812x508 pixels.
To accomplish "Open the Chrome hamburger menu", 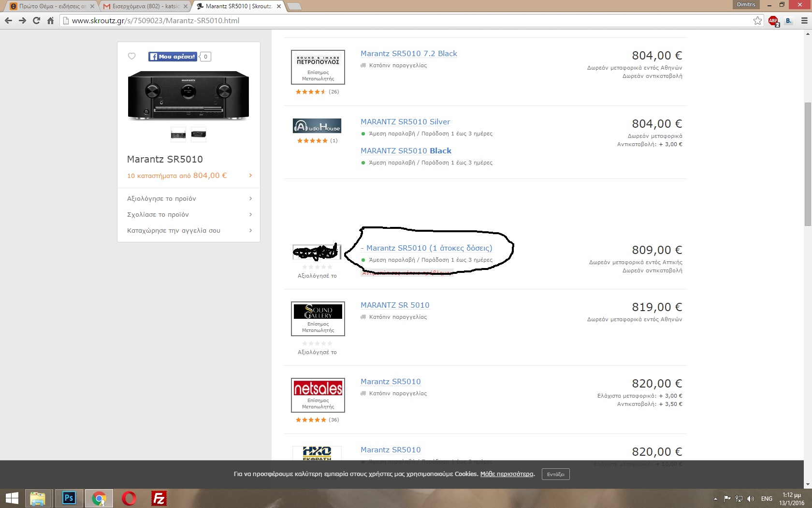I will click(x=804, y=21).
